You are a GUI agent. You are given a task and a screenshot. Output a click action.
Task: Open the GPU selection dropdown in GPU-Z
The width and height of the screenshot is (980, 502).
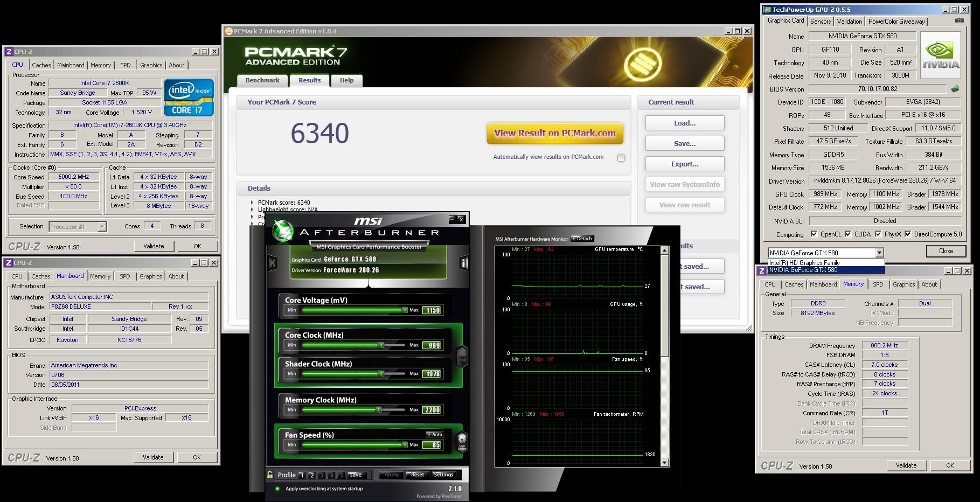tap(879, 253)
